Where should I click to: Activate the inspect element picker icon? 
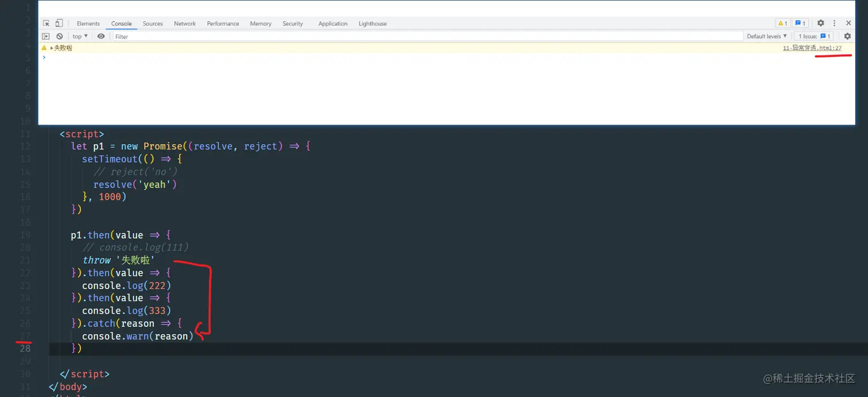(x=46, y=24)
